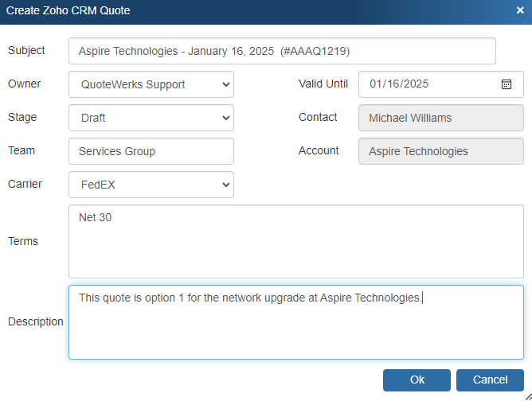Screen dimensions: 532x401
Task: Click the Contact field showing Michael Williams
Action: pos(441,118)
